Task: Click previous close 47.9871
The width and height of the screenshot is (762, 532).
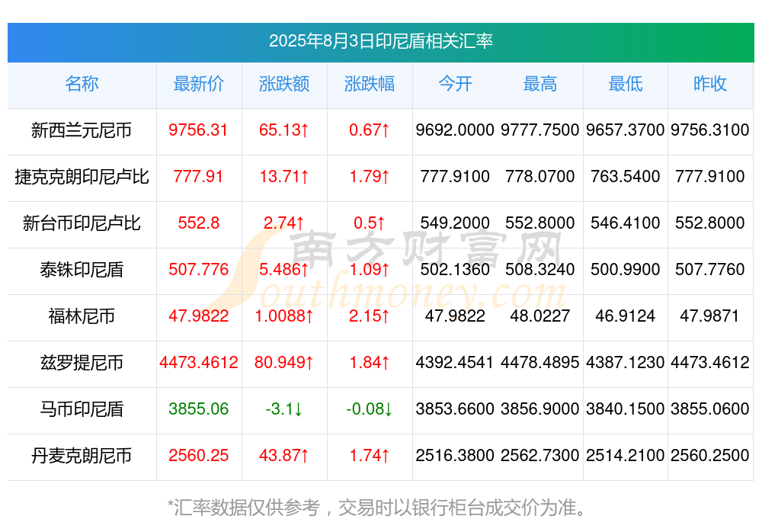Action: coord(709,316)
